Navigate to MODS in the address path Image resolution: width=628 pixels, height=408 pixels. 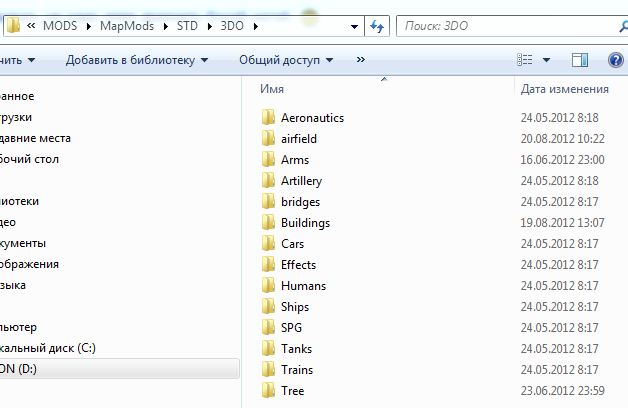click(60, 26)
